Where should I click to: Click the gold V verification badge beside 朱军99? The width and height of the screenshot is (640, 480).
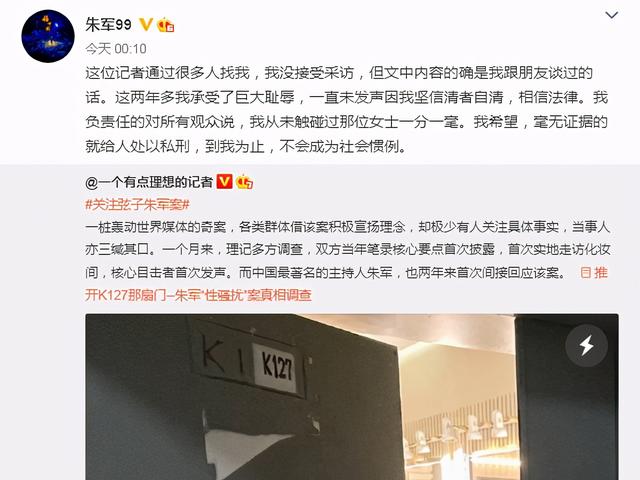click(146, 24)
